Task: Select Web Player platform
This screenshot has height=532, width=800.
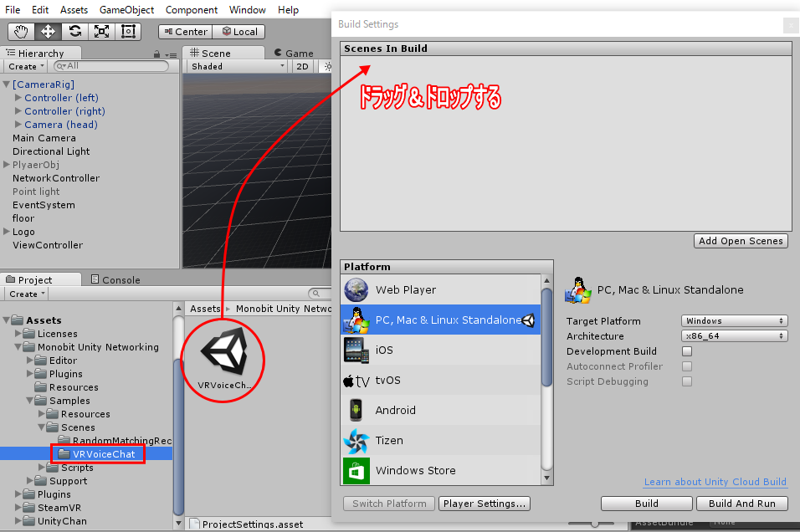Action: 440,289
